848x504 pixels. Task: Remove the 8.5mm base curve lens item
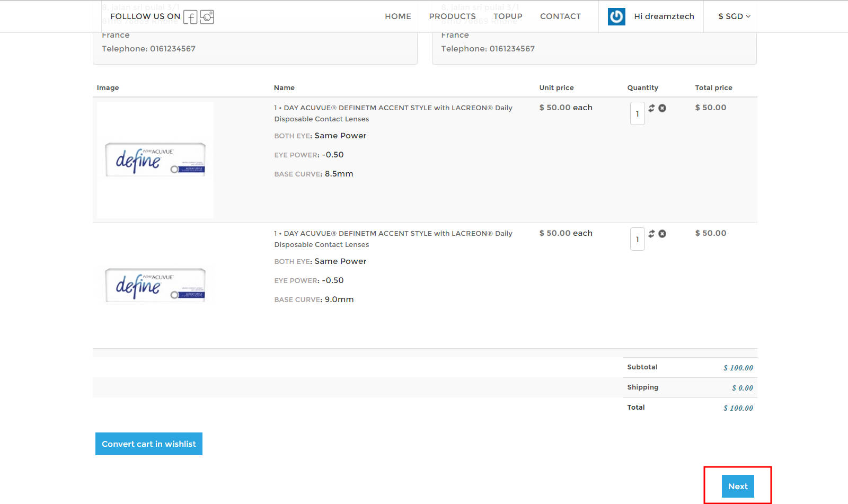[x=662, y=108]
